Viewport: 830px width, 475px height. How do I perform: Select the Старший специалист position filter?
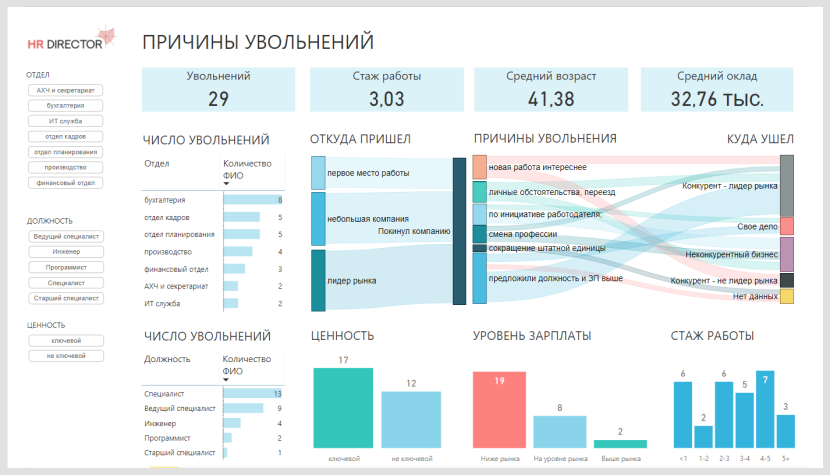click(66, 298)
